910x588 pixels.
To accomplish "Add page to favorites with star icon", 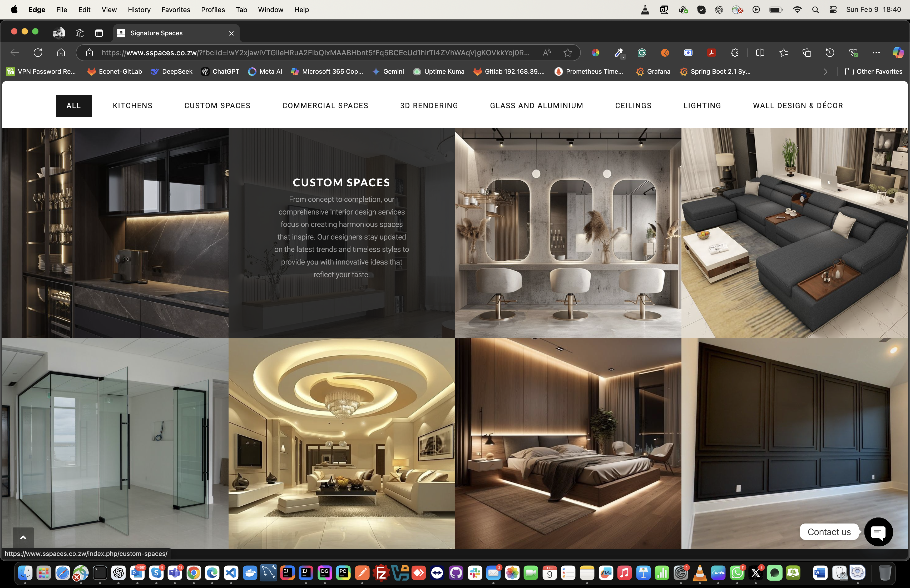I will click(568, 53).
